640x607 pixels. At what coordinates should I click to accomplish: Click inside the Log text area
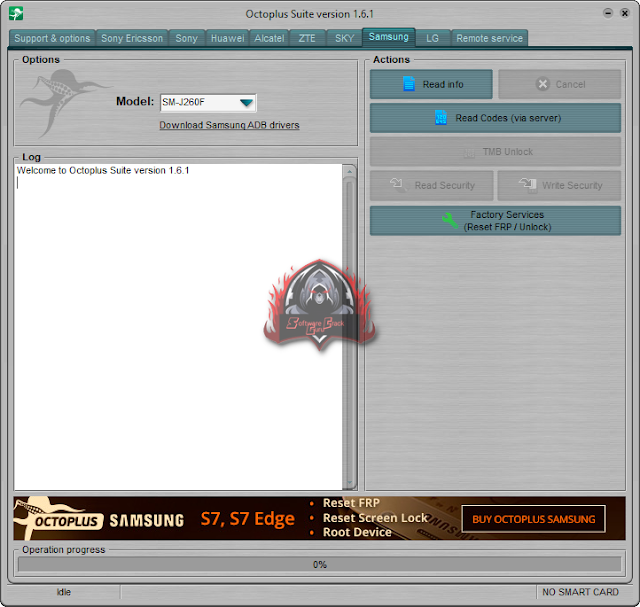178,327
